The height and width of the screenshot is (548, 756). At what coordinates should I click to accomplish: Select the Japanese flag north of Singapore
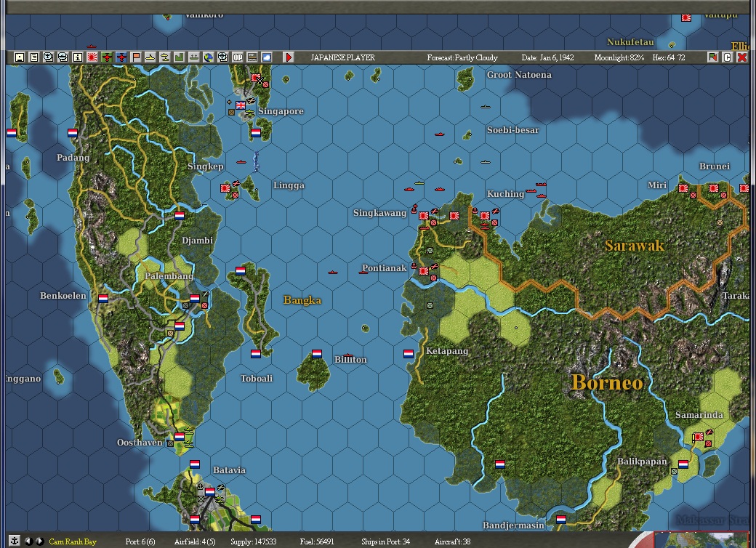(256, 78)
